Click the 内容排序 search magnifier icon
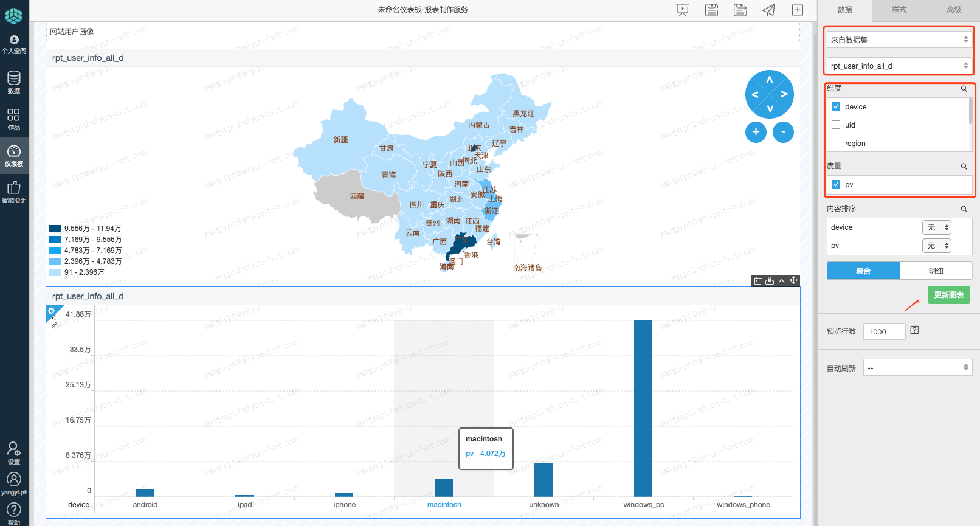Image resolution: width=980 pixels, height=526 pixels. click(x=964, y=209)
